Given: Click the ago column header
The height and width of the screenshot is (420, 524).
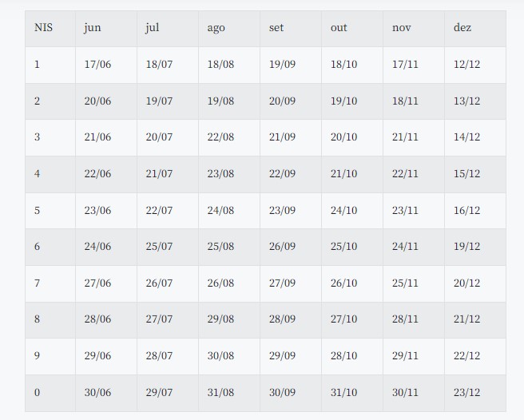Looking at the screenshot, I should coord(216,28).
